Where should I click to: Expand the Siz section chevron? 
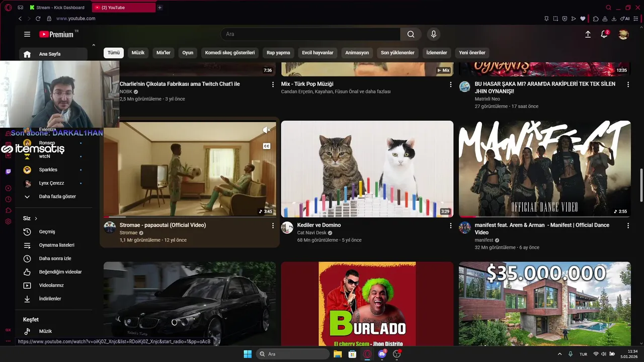[x=36, y=219]
